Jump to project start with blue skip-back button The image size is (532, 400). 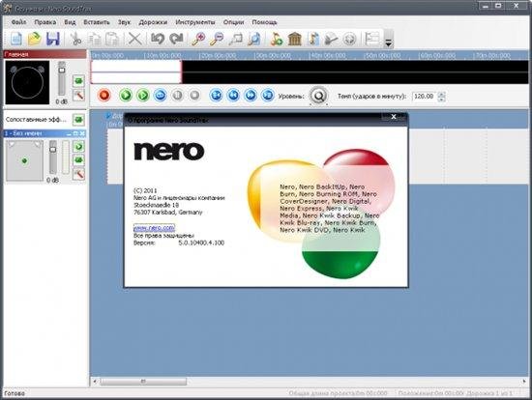click(216, 96)
